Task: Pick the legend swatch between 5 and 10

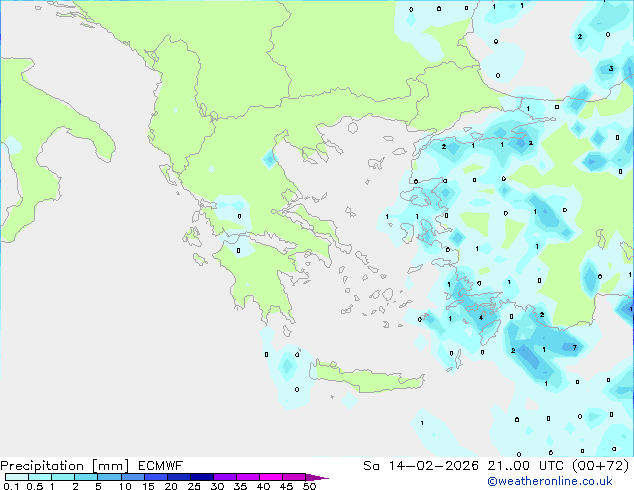Action: (109, 477)
